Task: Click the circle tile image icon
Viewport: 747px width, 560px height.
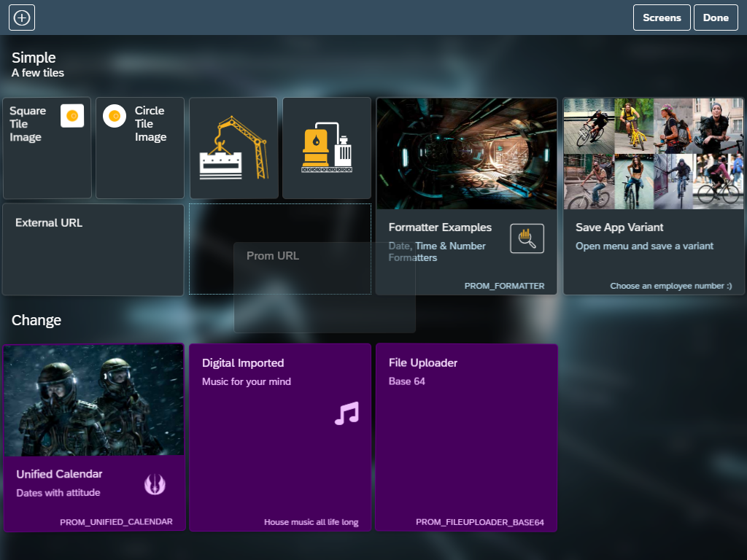Action: click(x=115, y=116)
